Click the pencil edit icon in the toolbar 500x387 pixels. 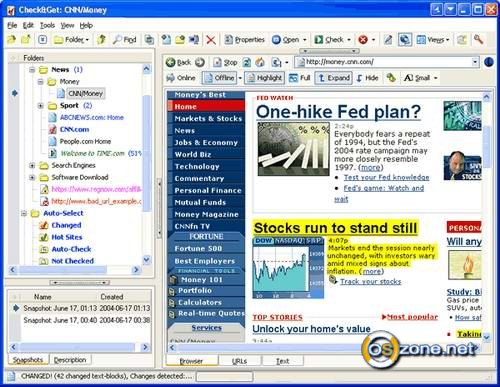pos(388,40)
